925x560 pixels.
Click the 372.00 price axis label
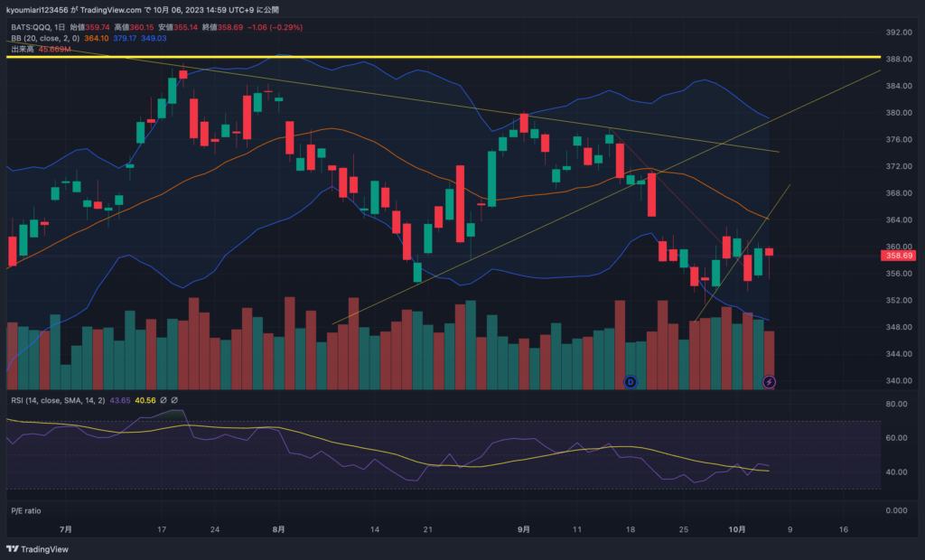(899, 166)
